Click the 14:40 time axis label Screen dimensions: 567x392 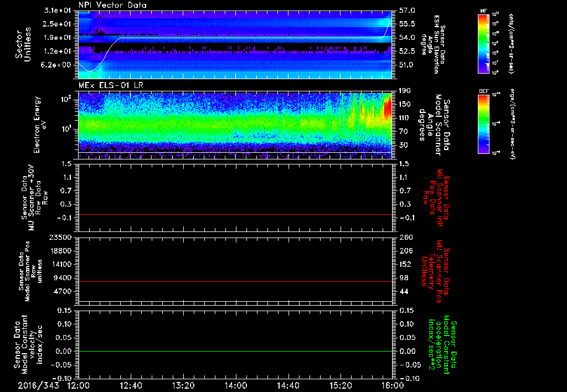pos(287,385)
